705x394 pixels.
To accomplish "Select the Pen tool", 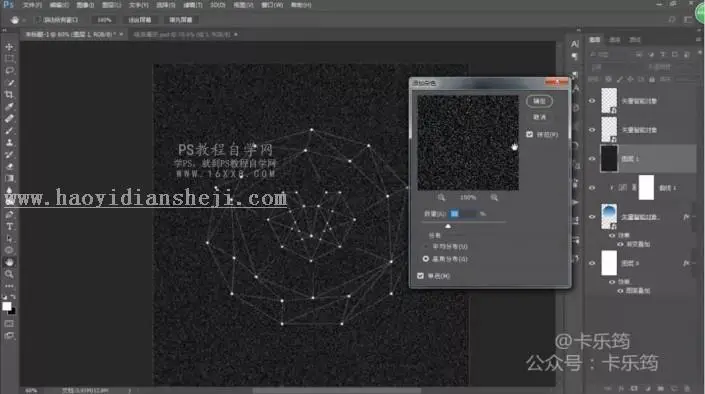I will 9,215.
